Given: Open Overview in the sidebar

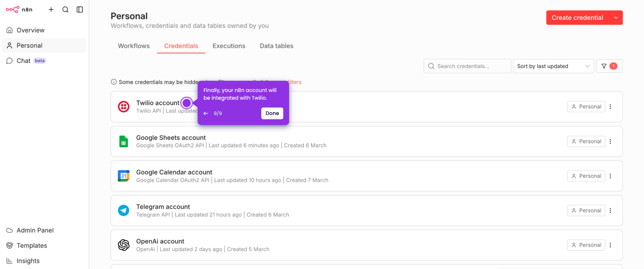Looking at the screenshot, I should 44,30.
